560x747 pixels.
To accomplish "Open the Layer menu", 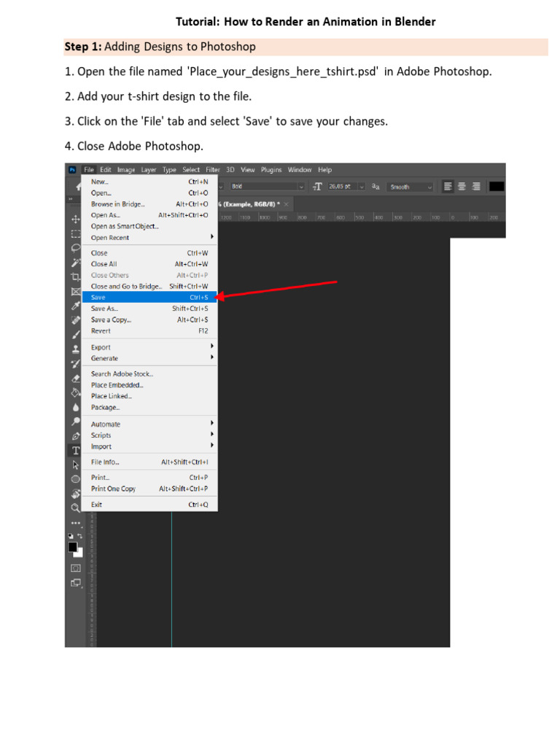I will tap(149, 169).
